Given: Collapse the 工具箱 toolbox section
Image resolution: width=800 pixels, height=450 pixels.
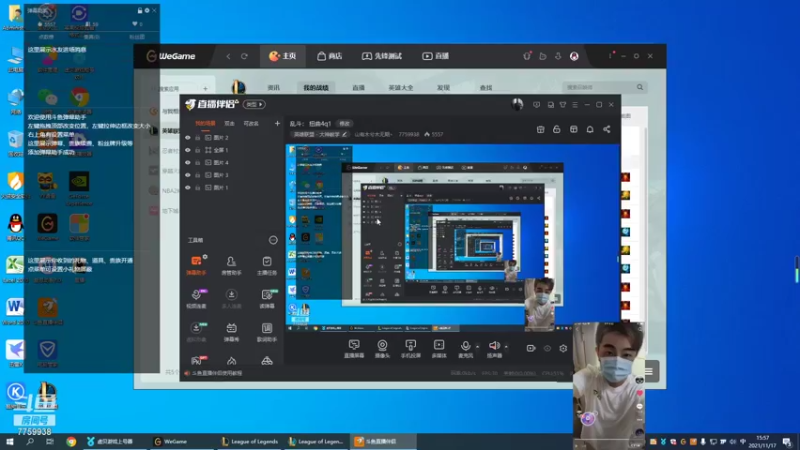Looking at the screenshot, I should tap(273, 240).
